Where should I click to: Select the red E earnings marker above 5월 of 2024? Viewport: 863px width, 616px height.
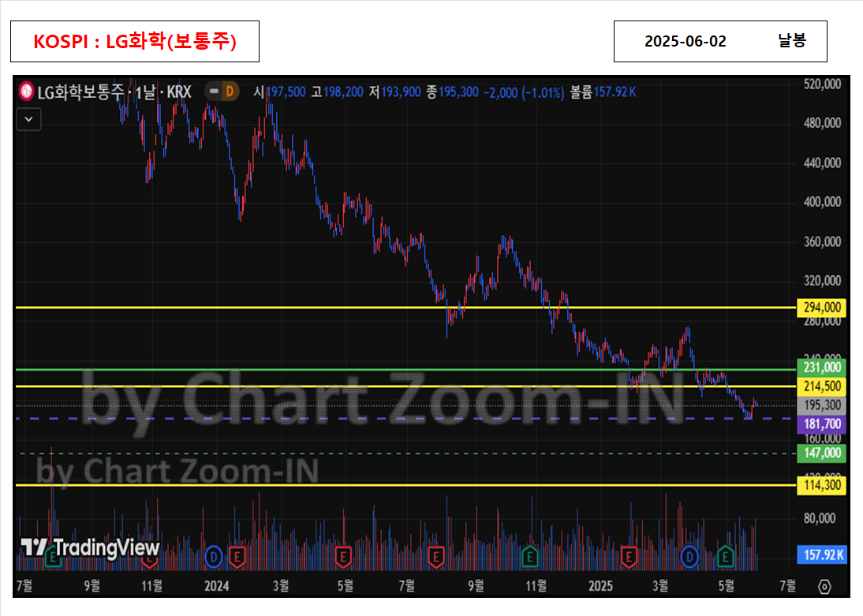(343, 558)
